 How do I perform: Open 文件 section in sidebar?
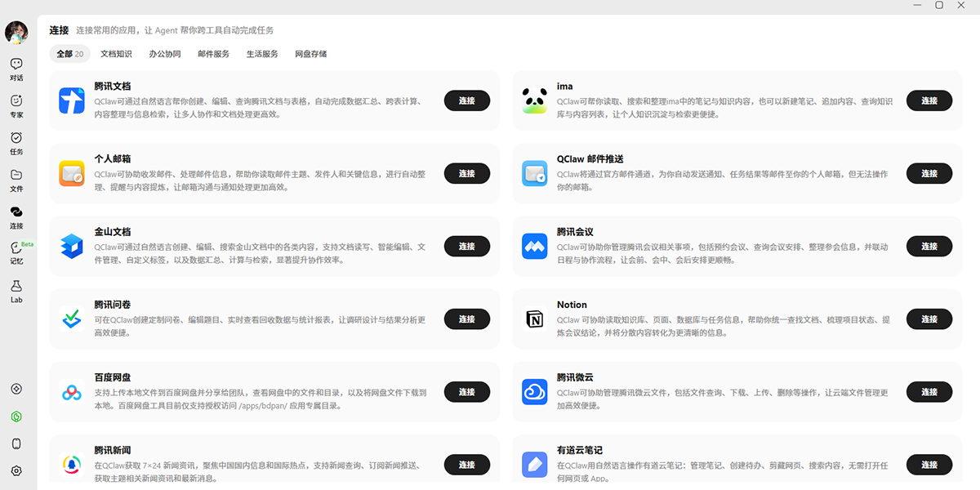coord(16,180)
